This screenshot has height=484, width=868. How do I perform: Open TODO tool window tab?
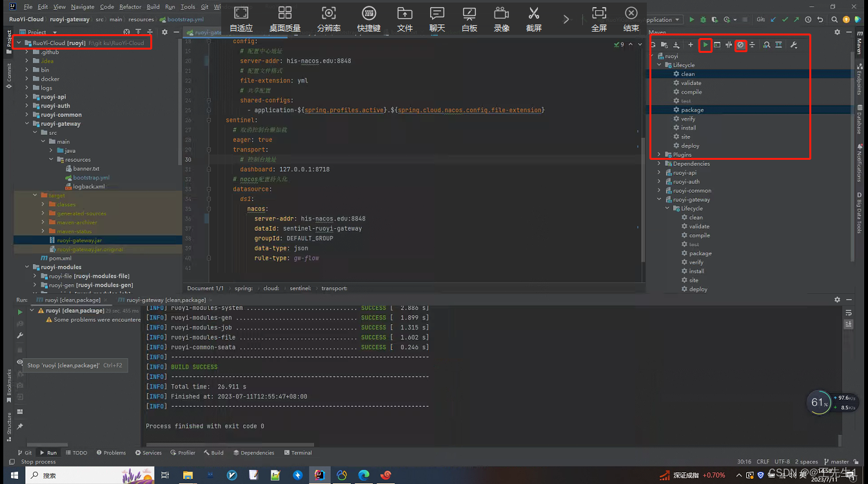click(75, 452)
